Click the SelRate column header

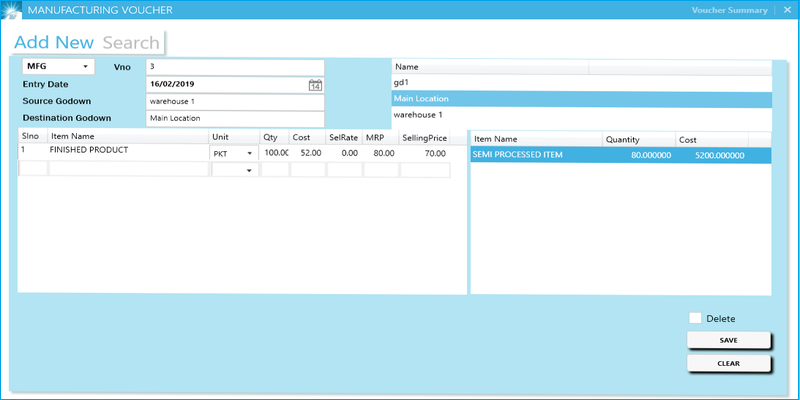344,137
